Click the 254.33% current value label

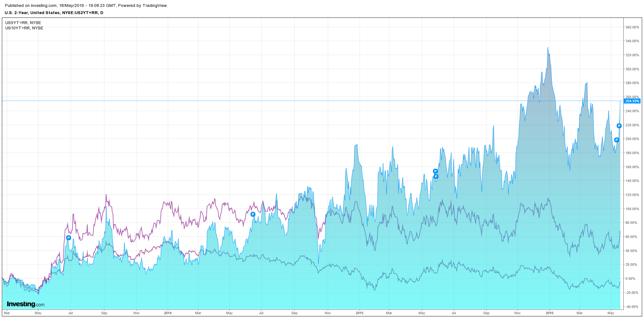tap(632, 101)
